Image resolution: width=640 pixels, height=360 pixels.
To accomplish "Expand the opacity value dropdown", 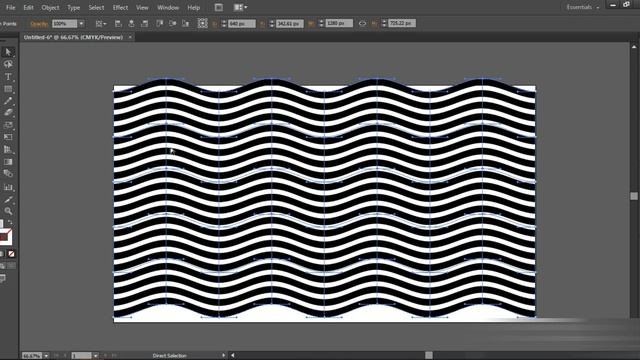I will (81, 24).
